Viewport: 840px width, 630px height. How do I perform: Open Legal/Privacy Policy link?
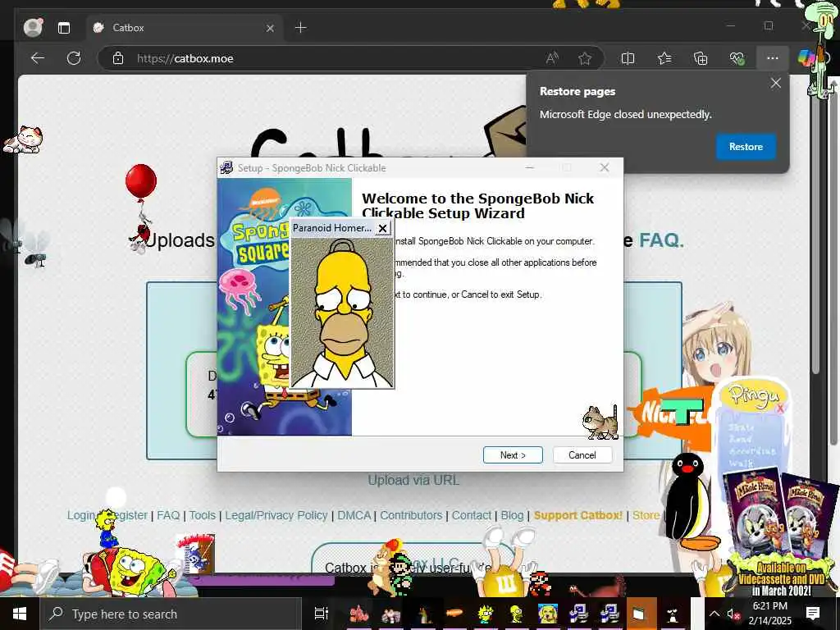276,515
